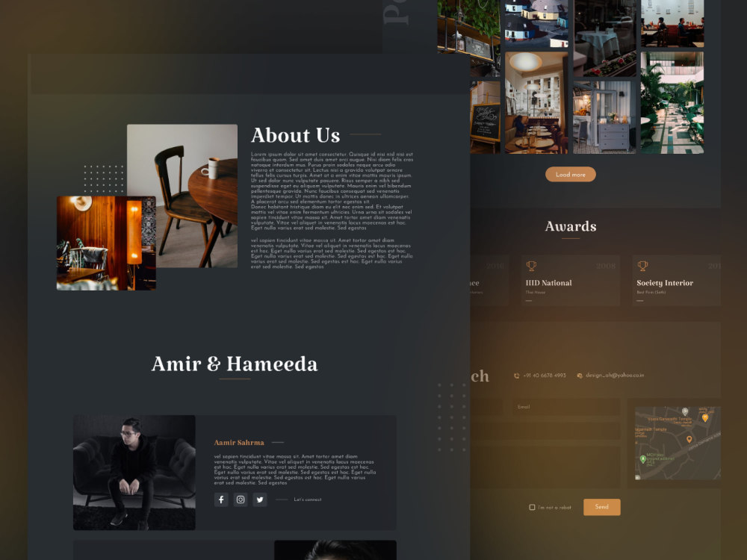Click the Awards heading
Viewport: 747px width, 560px height.
[570, 226]
